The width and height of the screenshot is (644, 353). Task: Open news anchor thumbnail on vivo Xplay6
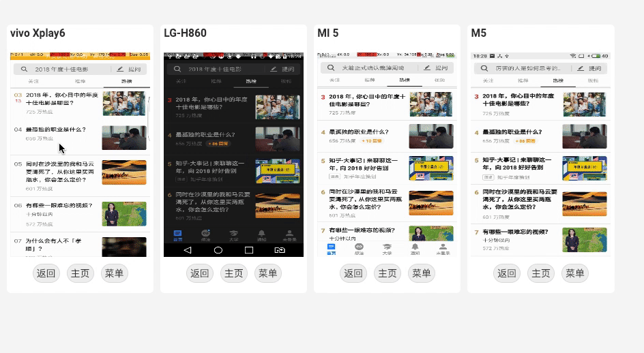(124, 213)
